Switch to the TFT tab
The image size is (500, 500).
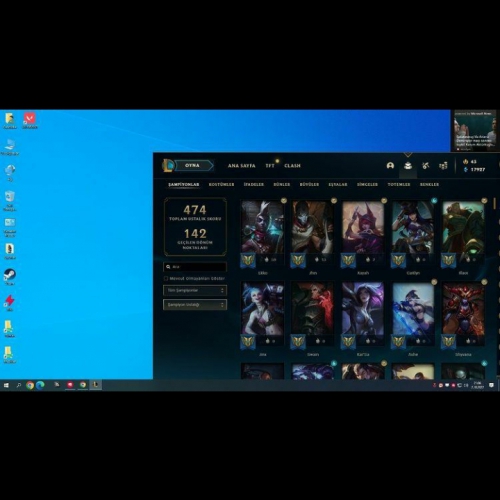[270, 166]
